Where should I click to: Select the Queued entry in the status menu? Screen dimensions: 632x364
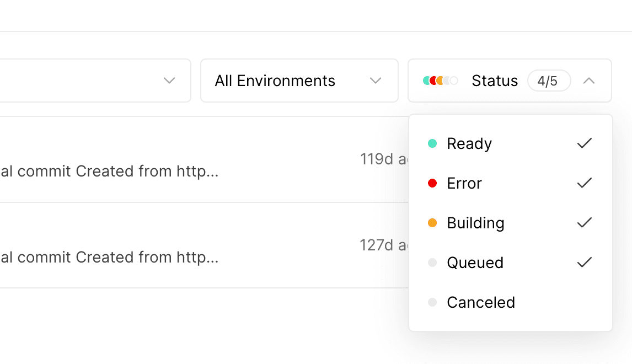(475, 263)
